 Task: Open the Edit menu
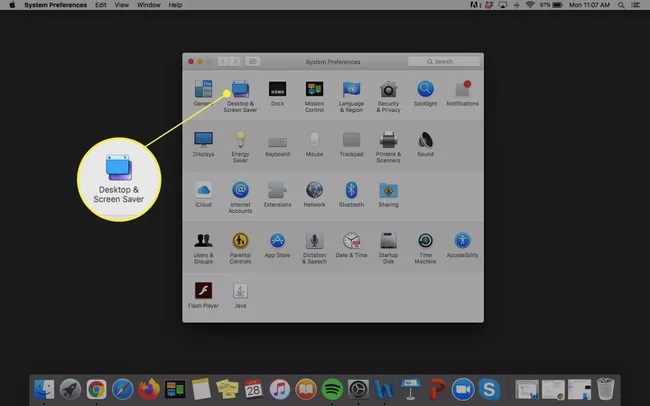point(101,5)
